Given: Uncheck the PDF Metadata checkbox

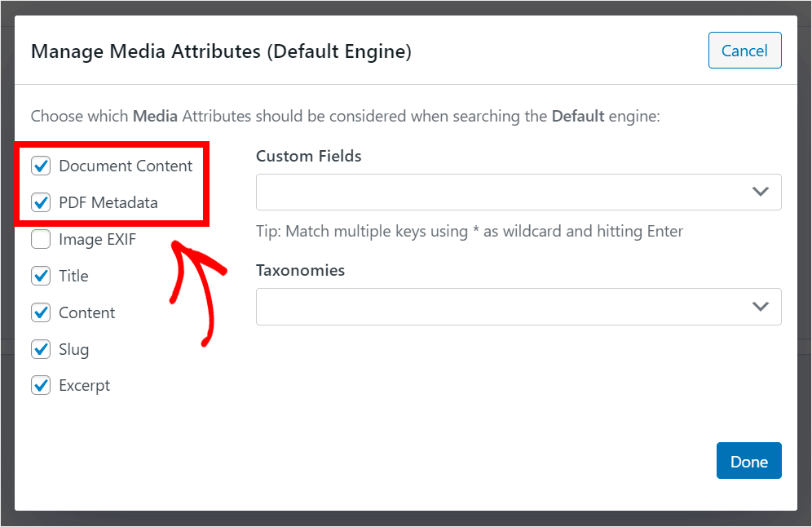Looking at the screenshot, I should [41, 202].
